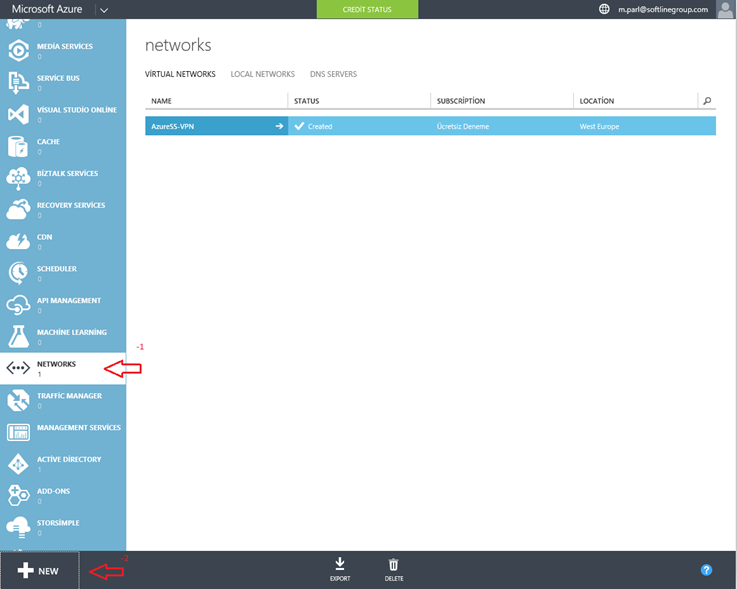737x589 pixels.
Task: Open the BizTalk Services cloud icon
Action: point(18,178)
